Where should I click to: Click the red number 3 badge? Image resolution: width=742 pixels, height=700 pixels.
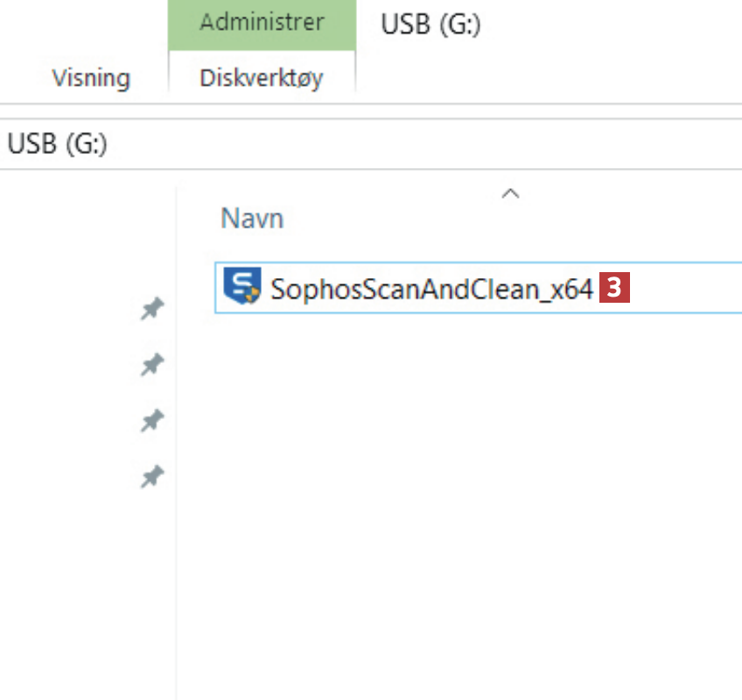click(x=615, y=288)
